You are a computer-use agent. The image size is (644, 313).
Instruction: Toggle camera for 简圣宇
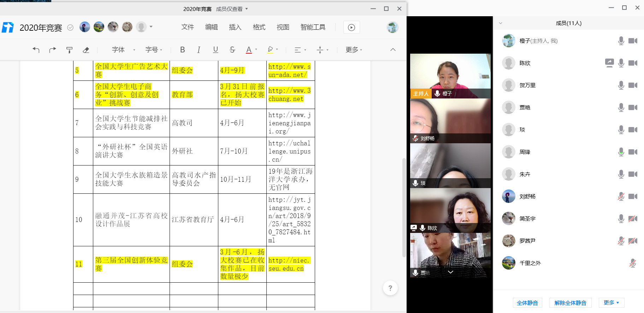[x=633, y=219]
